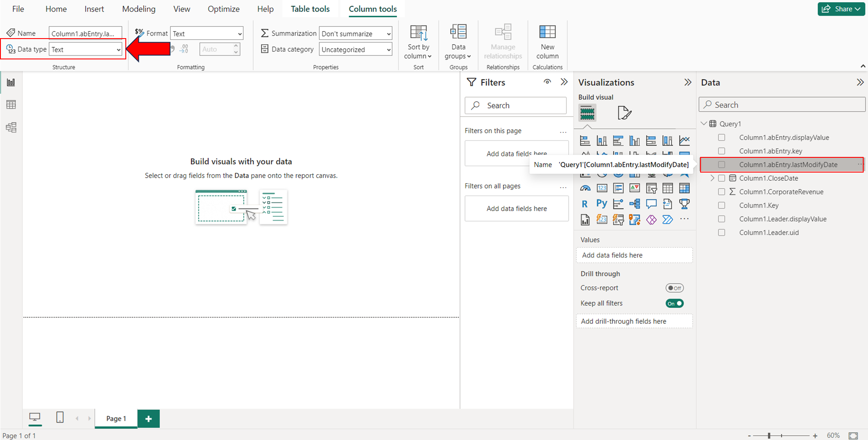Open Report view from left sidebar
The image size is (868, 440).
click(x=11, y=82)
